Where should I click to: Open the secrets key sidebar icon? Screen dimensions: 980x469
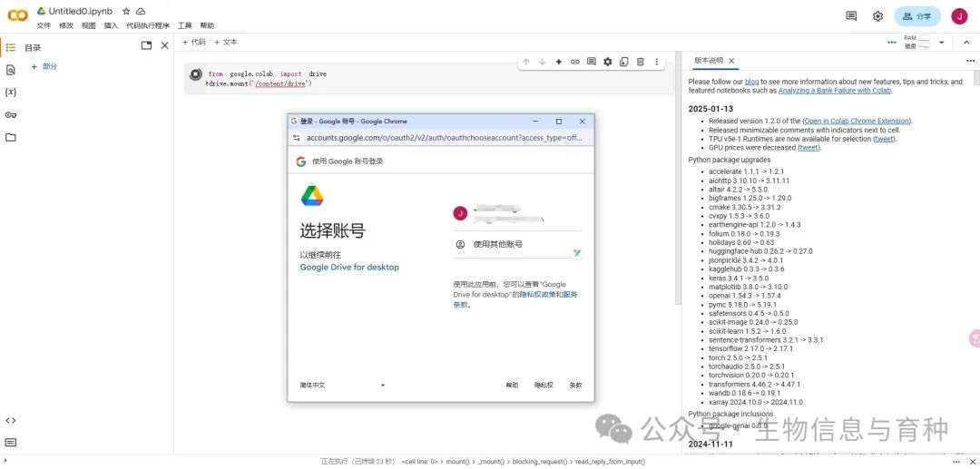(x=11, y=115)
